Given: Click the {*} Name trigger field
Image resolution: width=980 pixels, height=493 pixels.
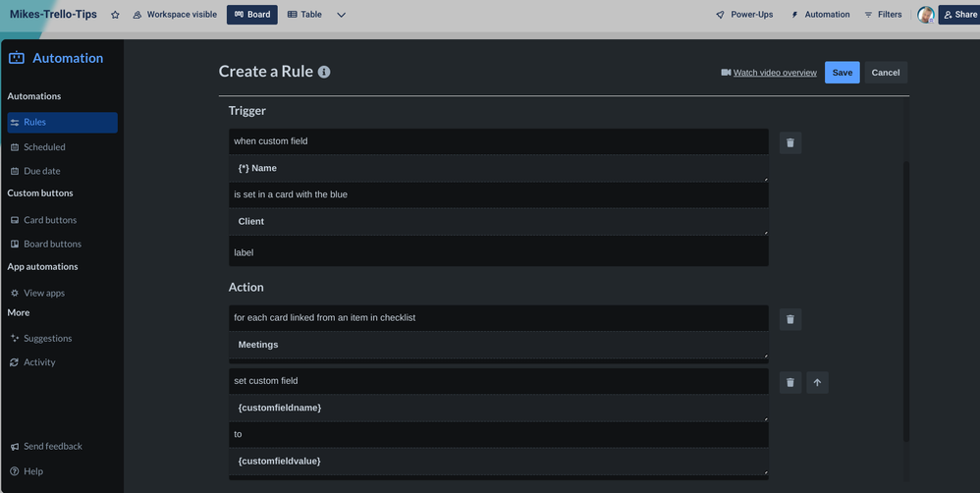Looking at the screenshot, I should click(x=499, y=168).
